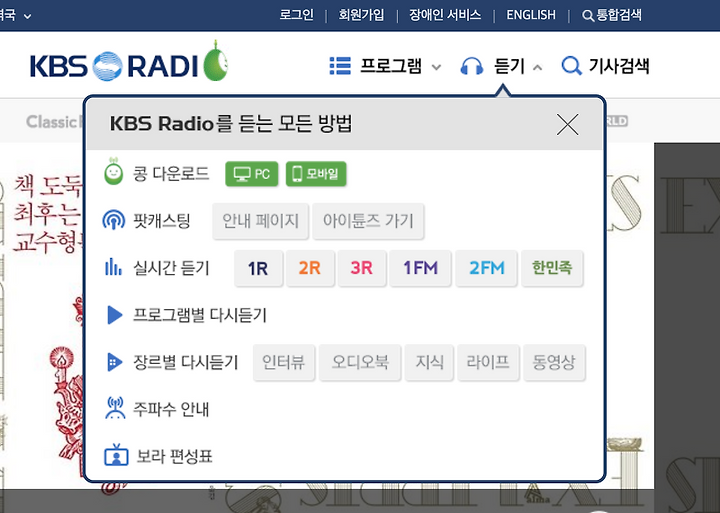Click the 장르별 다시듣기 label
The image size is (720, 513).
pyautogui.click(x=186, y=362)
